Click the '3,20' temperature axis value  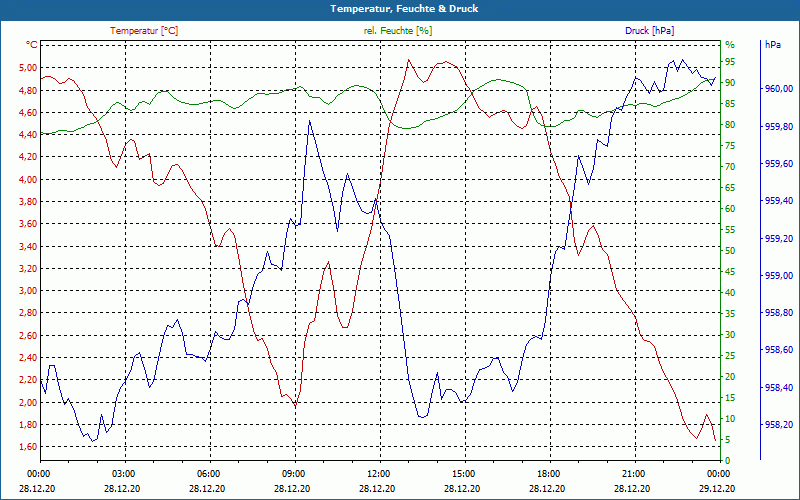click(x=29, y=268)
